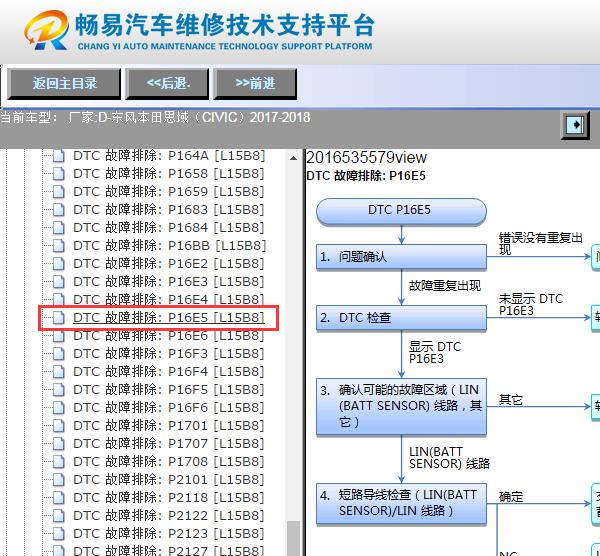Click the document icon beside P164A
The width and height of the screenshot is (600, 556).
tap(59, 156)
